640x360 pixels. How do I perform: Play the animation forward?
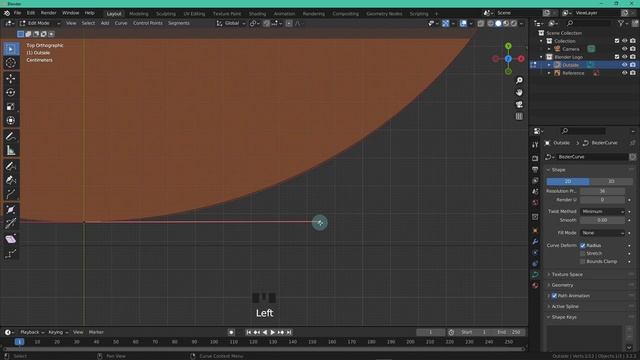pos(273,333)
